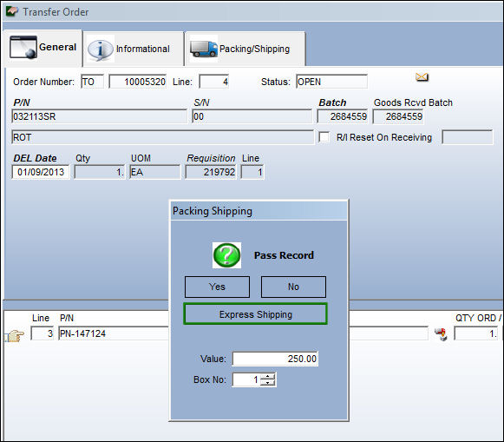The image size is (504, 442).
Task: Choose the Express Shipping button
Action: click(x=256, y=314)
